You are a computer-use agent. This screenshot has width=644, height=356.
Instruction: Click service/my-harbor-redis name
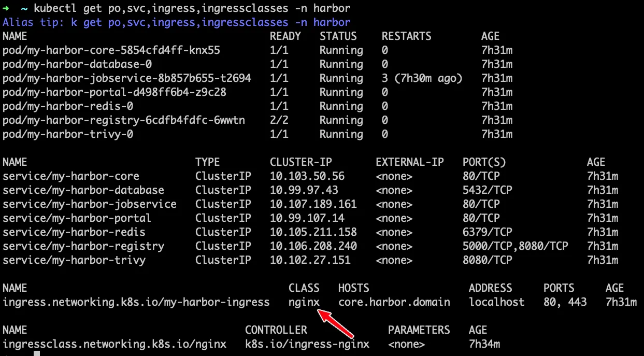[74, 232]
